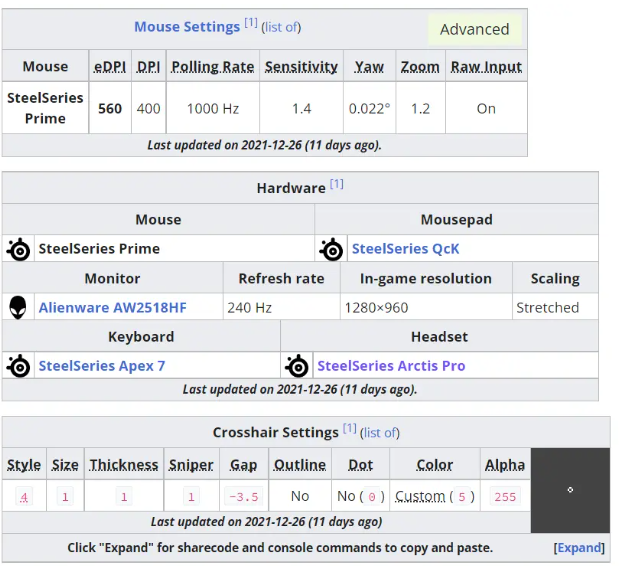Click the yaw value 0.022°
The image size is (619, 566).
coord(369,109)
